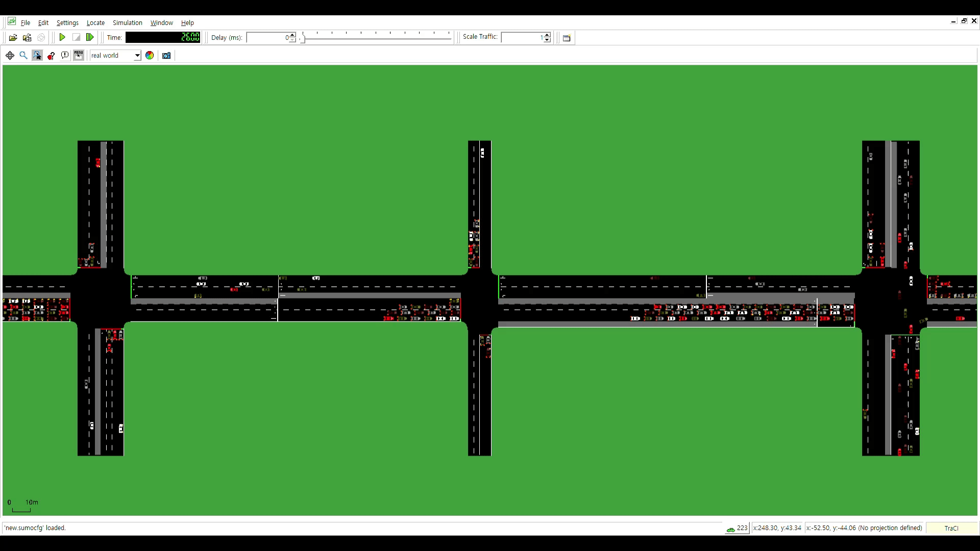Click the recenter view icon
Screen dimensions: 980x551
pos(10,56)
